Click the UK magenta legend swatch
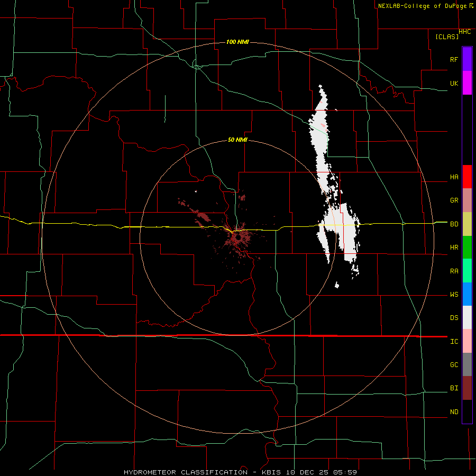The image size is (476, 476). 467,83
